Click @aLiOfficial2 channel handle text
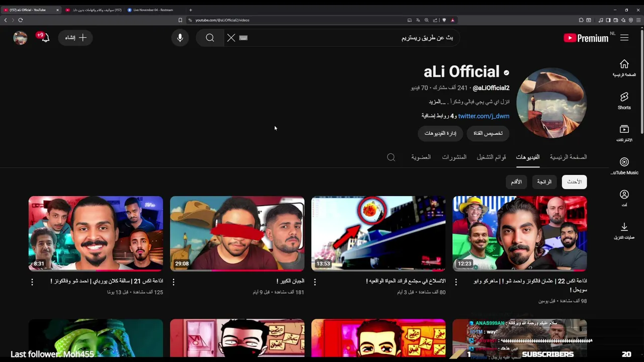This screenshot has height=362, width=644. point(491,88)
